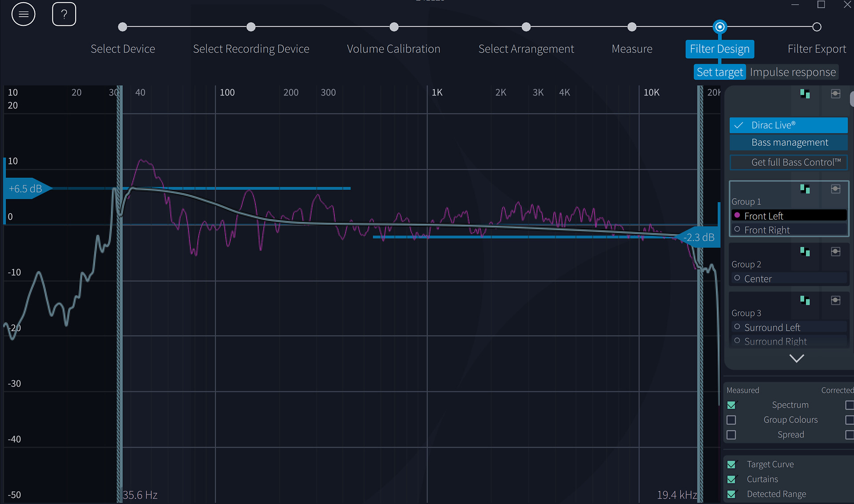
Task: Click the Measure step marker
Action: click(x=632, y=27)
